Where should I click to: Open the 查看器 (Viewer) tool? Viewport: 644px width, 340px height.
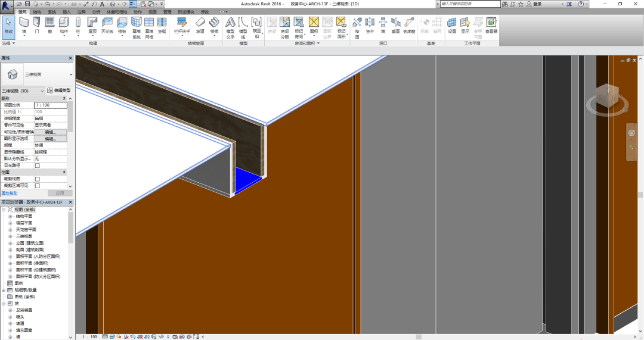coord(491,26)
